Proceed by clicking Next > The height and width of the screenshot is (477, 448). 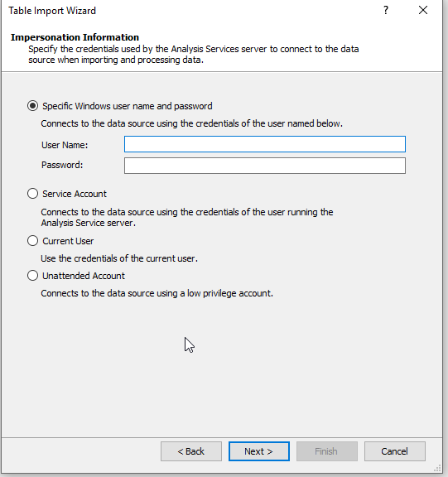click(x=259, y=451)
